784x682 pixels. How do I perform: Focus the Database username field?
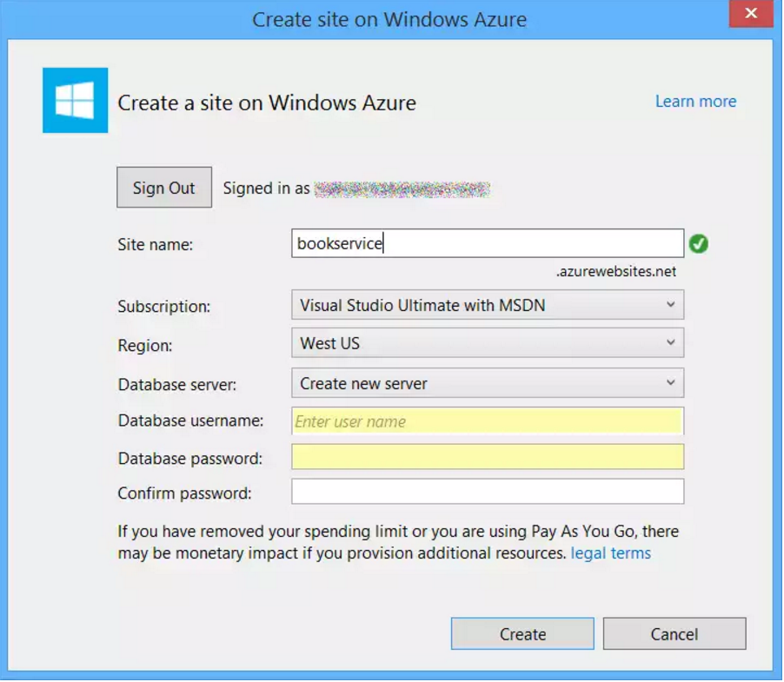488,421
